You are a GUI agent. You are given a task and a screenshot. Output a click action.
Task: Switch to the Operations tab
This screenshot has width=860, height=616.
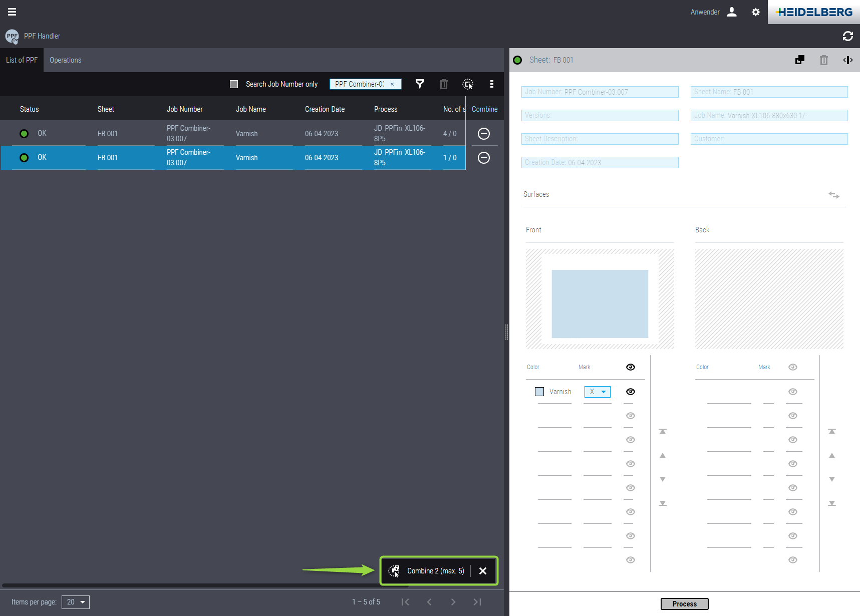pyautogui.click(x=65, y=60)
